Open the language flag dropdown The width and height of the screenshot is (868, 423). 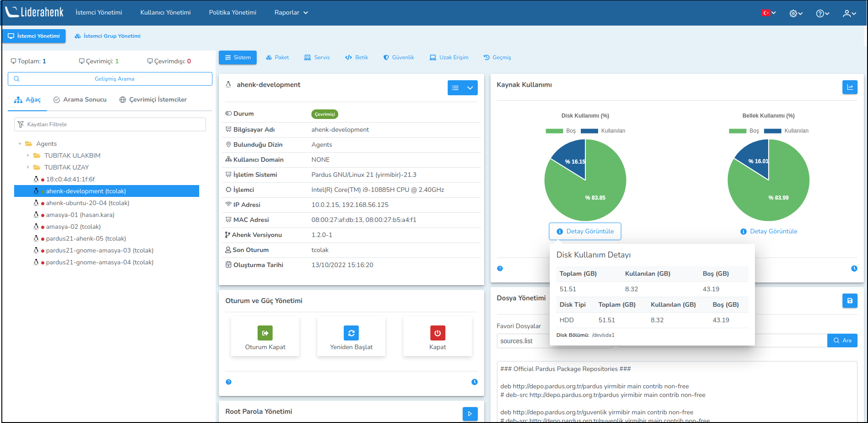pyautogui.click(x=768, y=13)
